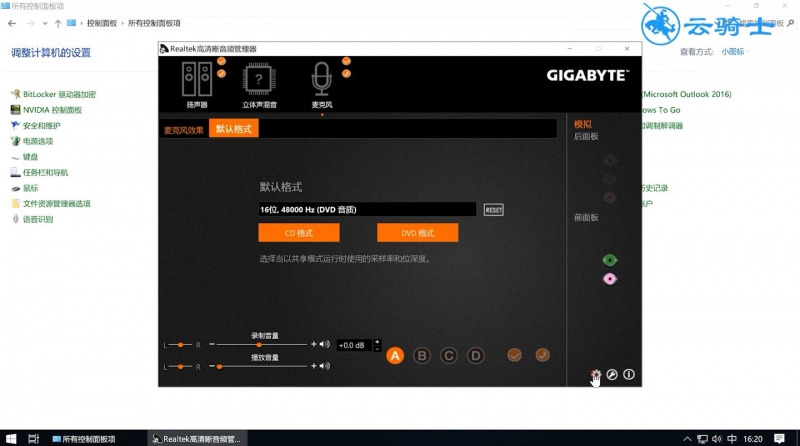Click the recording L-R balance slider
800x446 pixels.
(181, 345)
